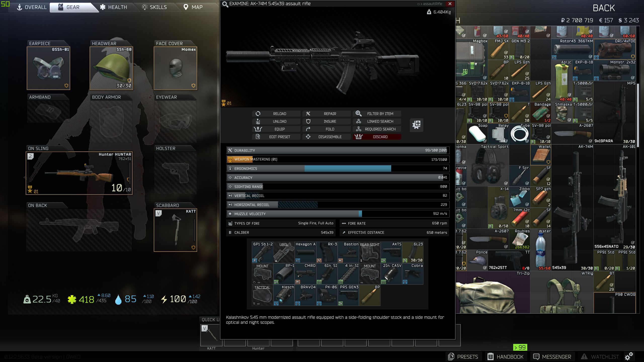Open EDIT PRESET for the weapon
This screenshot has height=362, width=644.
[x=276, y=137]
